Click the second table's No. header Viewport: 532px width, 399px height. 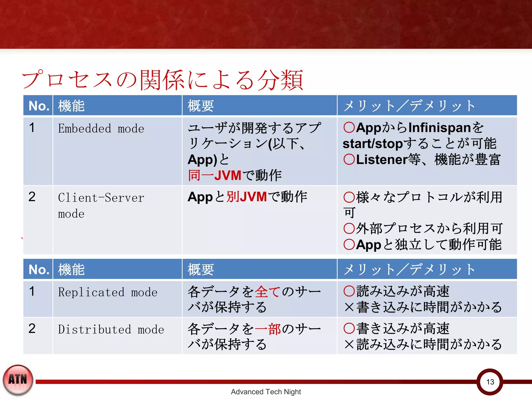click(x=38, y=269)
